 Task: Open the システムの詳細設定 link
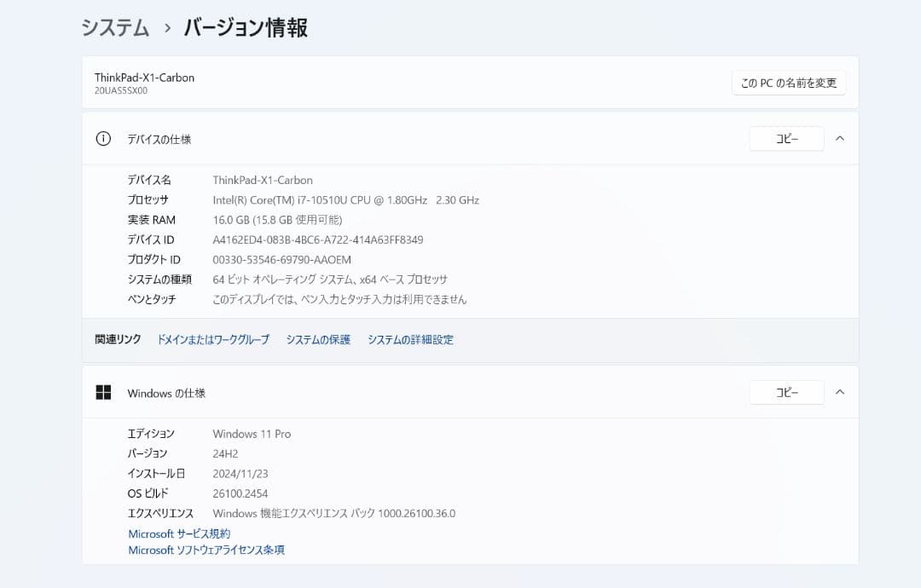410,339
